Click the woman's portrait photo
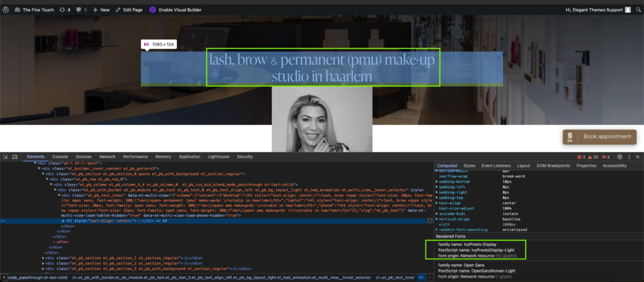 coord(322,119)
